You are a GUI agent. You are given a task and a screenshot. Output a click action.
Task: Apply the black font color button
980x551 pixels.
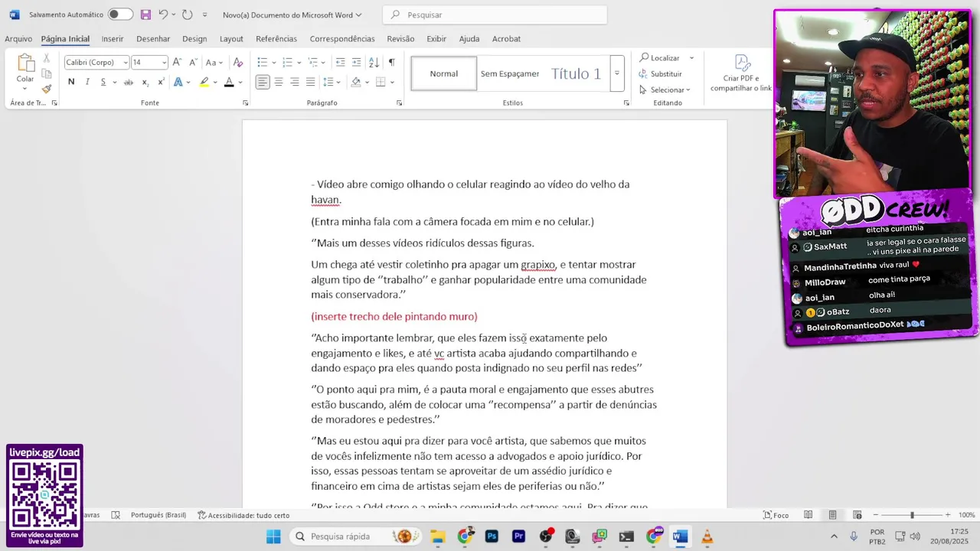pyautogui.click(x=228, y=82)
